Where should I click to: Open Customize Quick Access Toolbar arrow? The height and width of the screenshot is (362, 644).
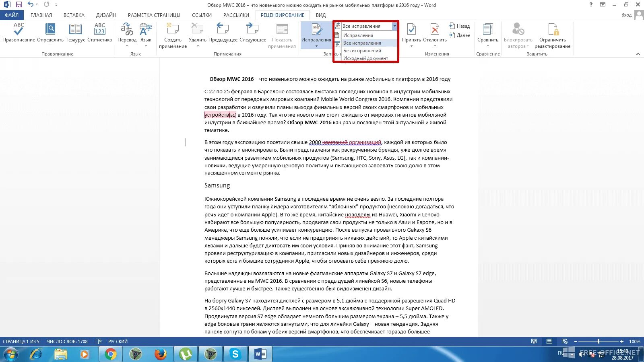coord(56,5)
